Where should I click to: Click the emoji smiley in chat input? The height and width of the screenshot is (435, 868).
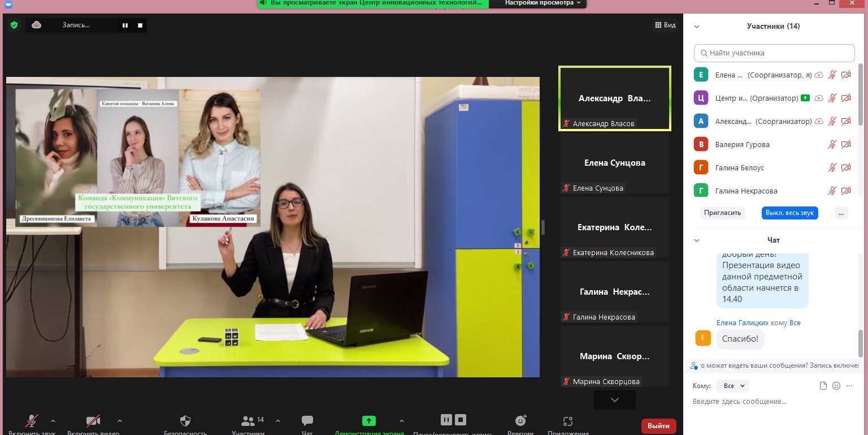(x=836, y=386)
